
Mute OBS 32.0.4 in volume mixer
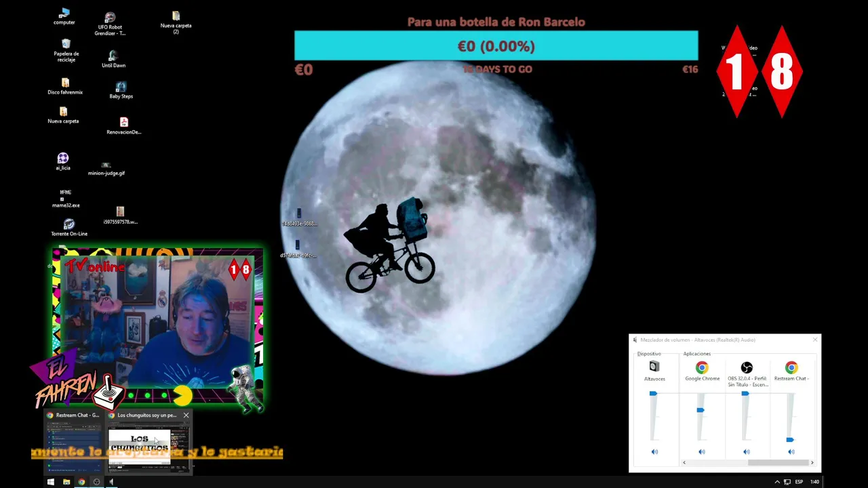(747, 451)
